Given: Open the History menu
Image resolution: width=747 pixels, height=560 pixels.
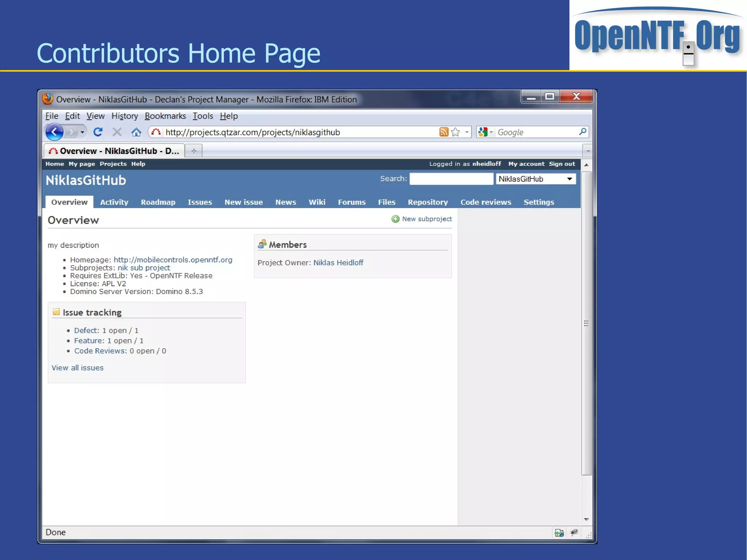Looking at the screenshot, I should (125, 116).
